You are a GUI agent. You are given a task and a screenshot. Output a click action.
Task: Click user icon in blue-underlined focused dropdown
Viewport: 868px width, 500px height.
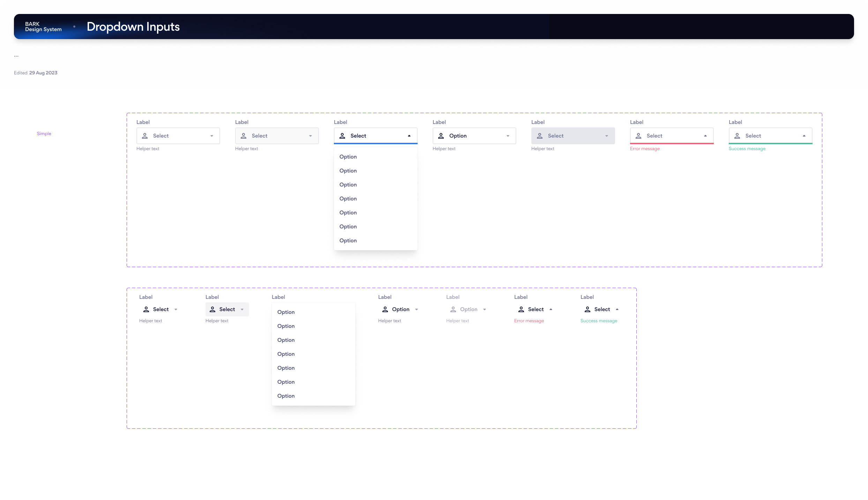click(342, 136)
